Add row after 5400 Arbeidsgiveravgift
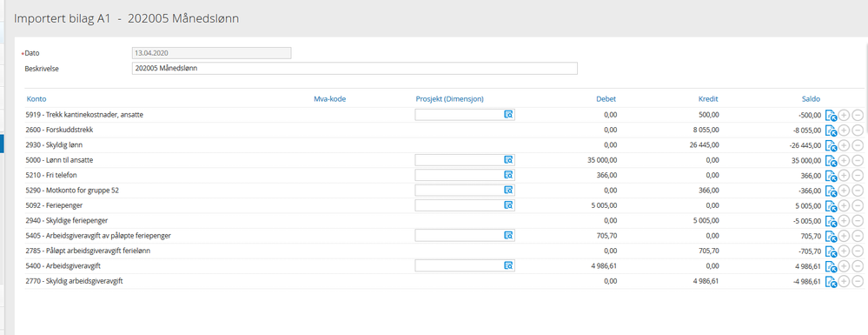This screenshot has height=335, width=868. [x=844, y=267]
